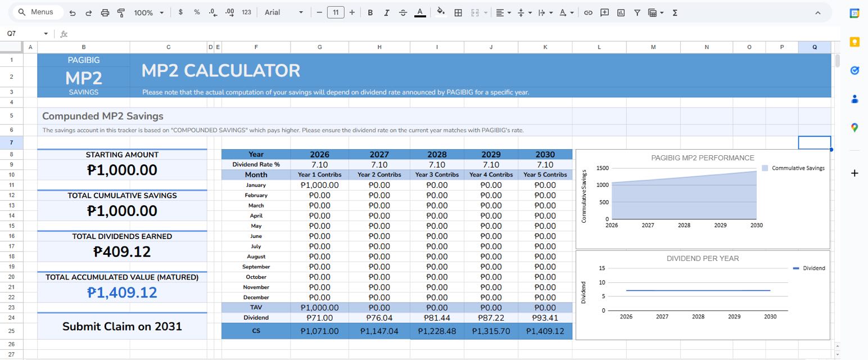Expand the merge cells dropdown arrow
Screen dimensions: 868x360
[485, 12]
